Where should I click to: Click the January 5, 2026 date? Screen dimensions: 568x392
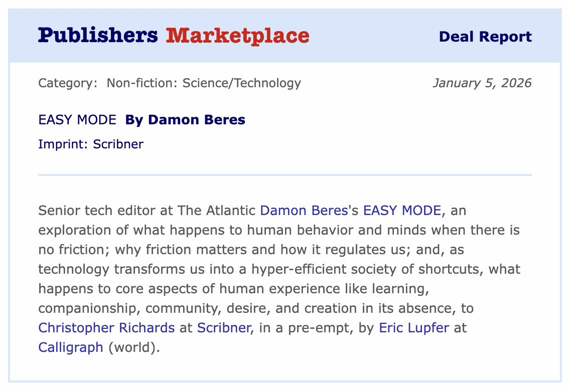pyautogui.click(x=482, y=83)
